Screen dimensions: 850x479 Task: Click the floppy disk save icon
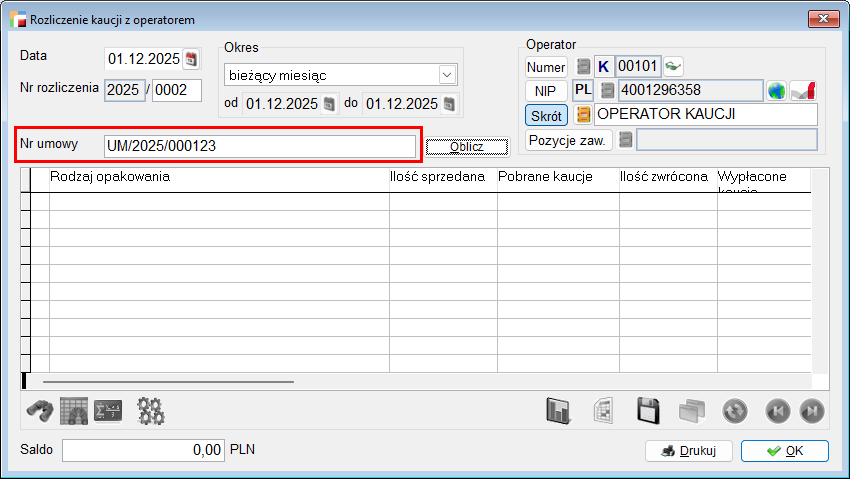coord(648,411)
